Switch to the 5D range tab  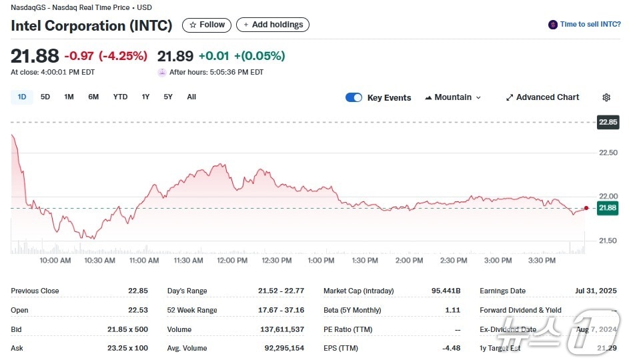click(x=45, y=97)
